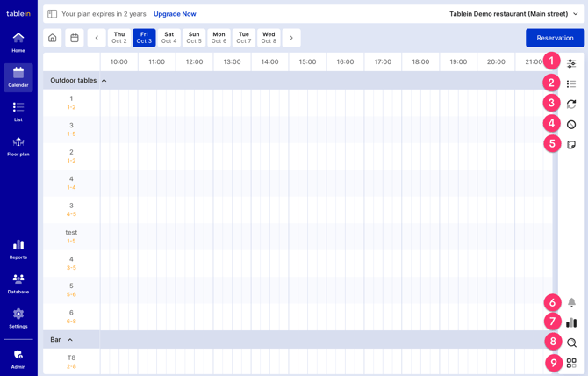Image resolution: width=588 pixels, height=376 pixels.
Task: Click the reservation list icon in right toolbar
Action: click(571, 84)
